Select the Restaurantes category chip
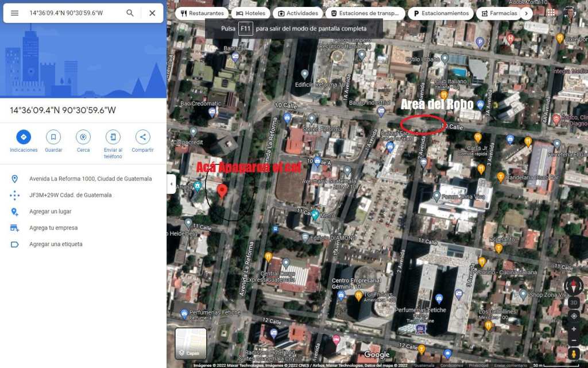 (202, 13)
